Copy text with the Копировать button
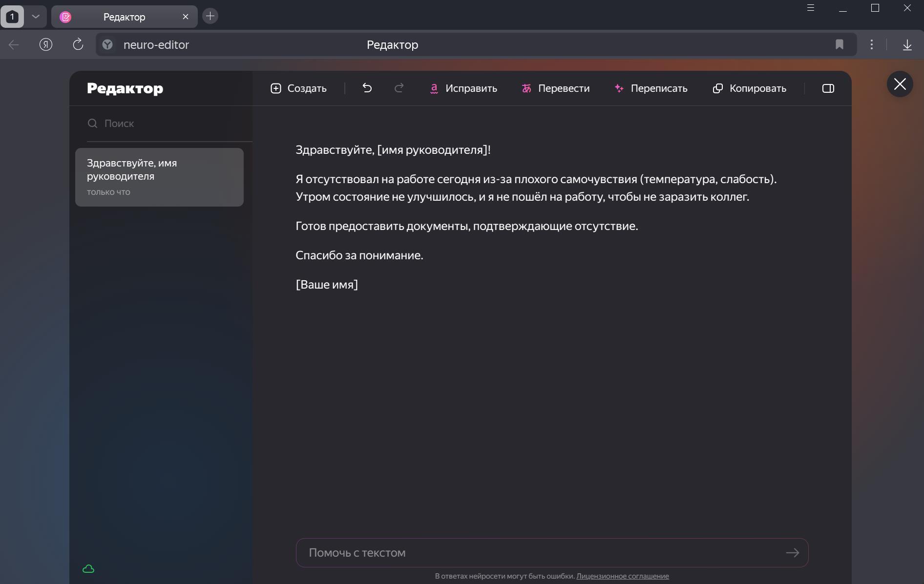Viewport: 924px width, 584px height. click(x=750, y=88)
